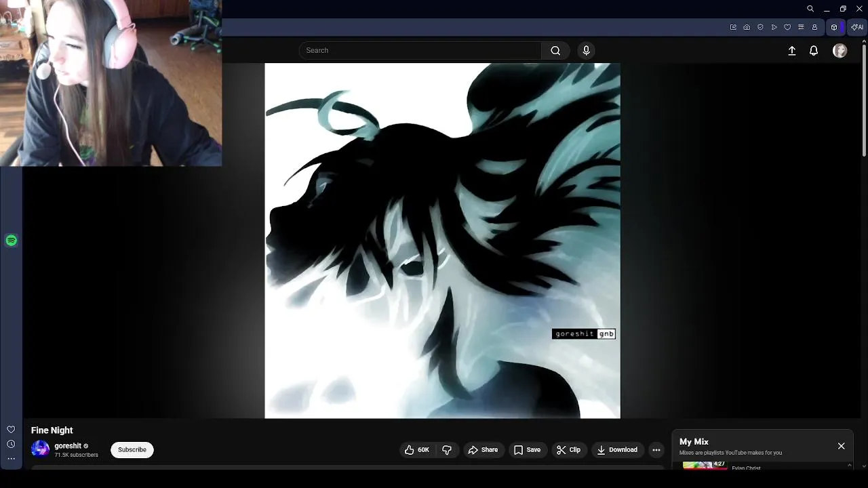Download the Fine Night video
The height and width of the screenshot is (488, 868).
[x=617, y=450]
